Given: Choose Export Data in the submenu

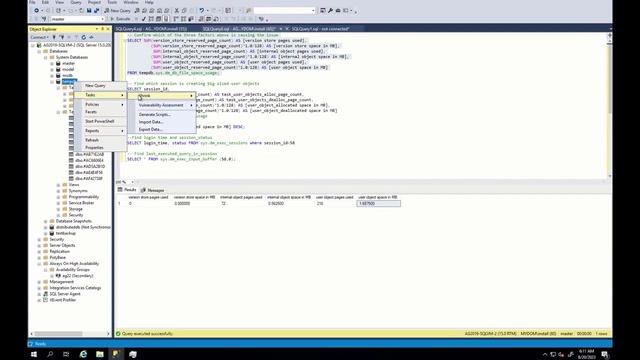Looking at the screenshot, I should [162, 129].
